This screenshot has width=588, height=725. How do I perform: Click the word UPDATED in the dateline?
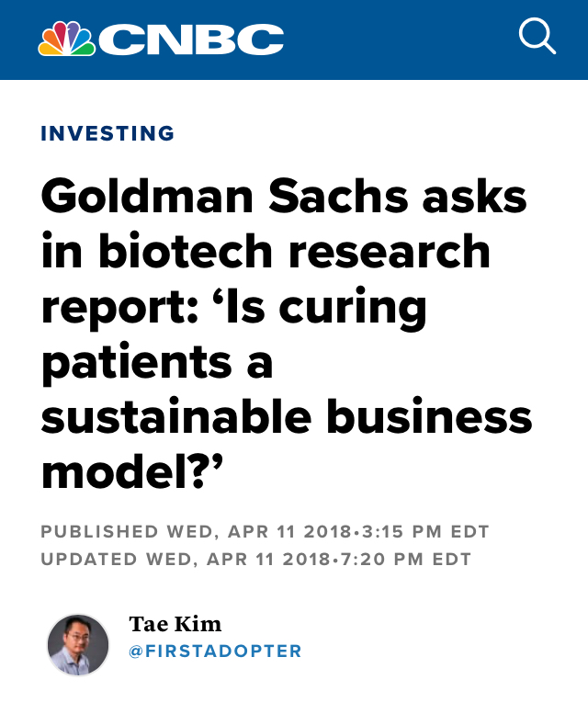tap(91, 559)
